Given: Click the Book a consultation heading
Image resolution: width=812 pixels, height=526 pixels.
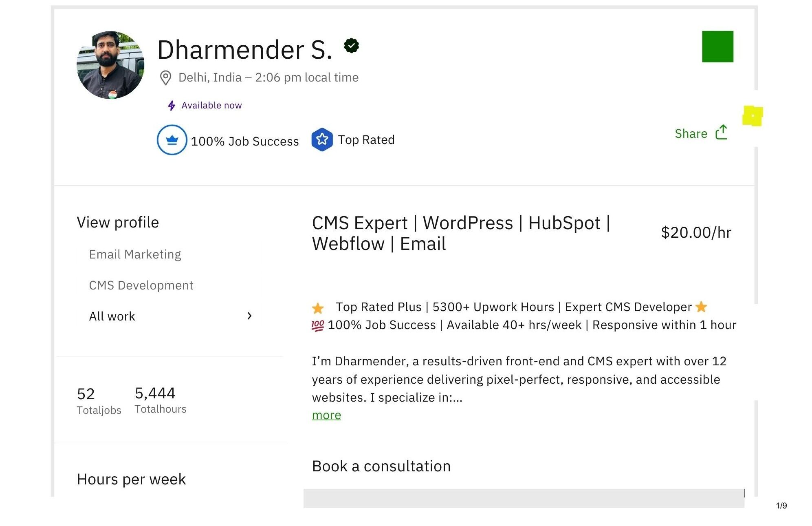Looking at the screenshot, I should click(381, 466).
